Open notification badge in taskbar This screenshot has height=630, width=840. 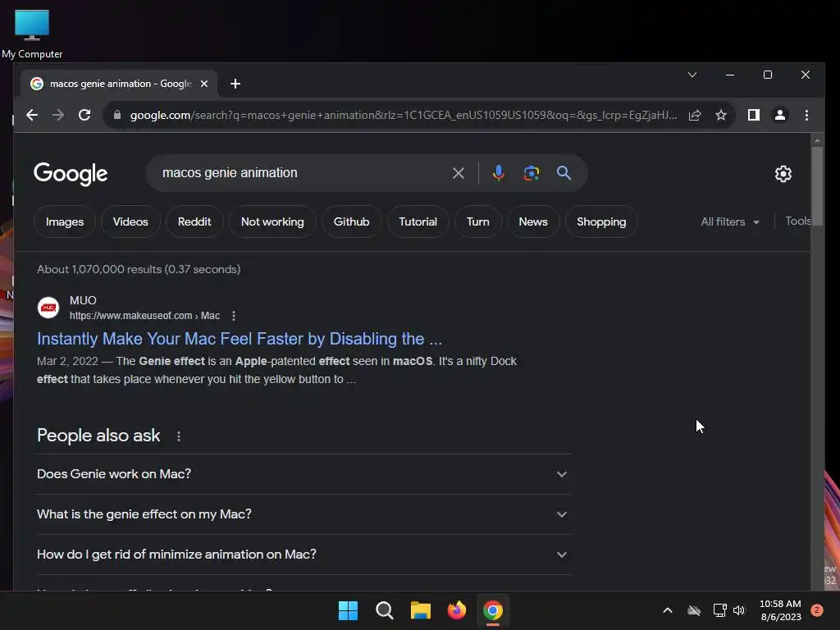[x=817, y=610]
